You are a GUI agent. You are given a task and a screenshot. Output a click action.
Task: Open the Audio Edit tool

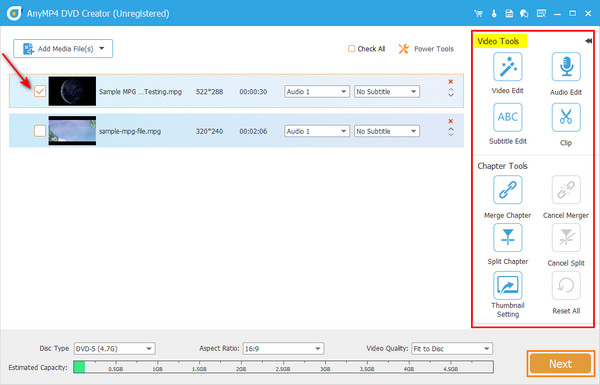coord(566,67)
